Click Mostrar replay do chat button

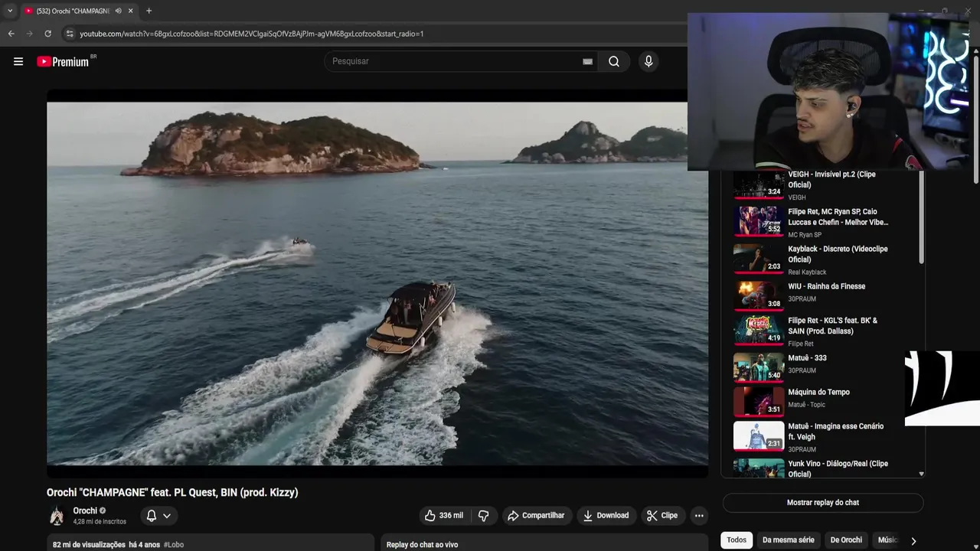pos(823,503)
